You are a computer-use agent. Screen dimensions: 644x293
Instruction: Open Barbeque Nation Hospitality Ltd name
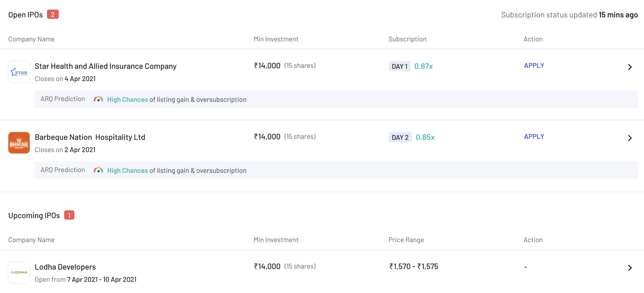tap(90, 137)
